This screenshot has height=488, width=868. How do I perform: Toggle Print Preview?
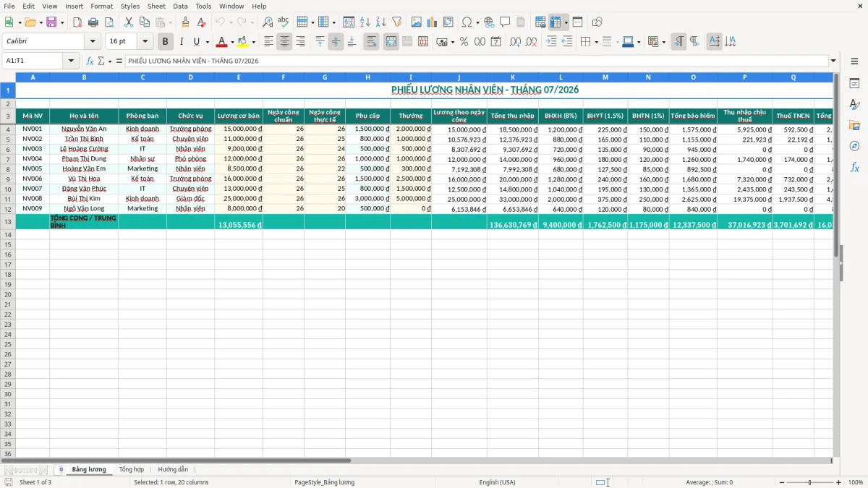(x=109, y=22)
